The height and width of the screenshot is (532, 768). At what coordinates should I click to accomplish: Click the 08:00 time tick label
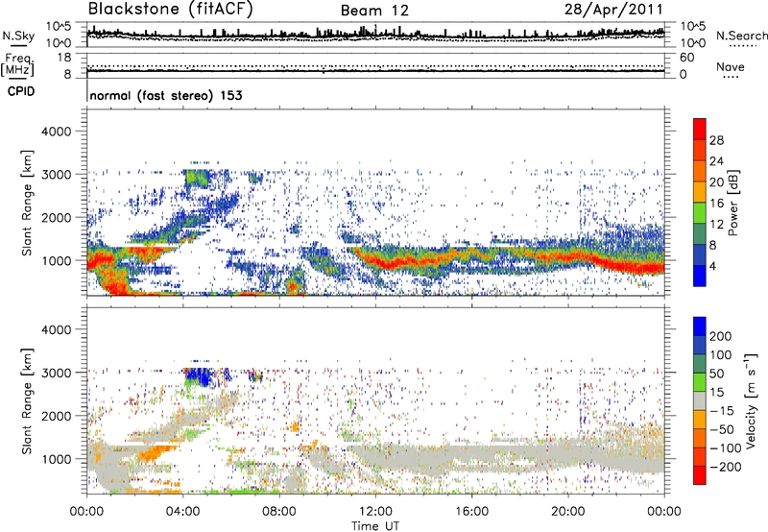[x=278, y=512]
